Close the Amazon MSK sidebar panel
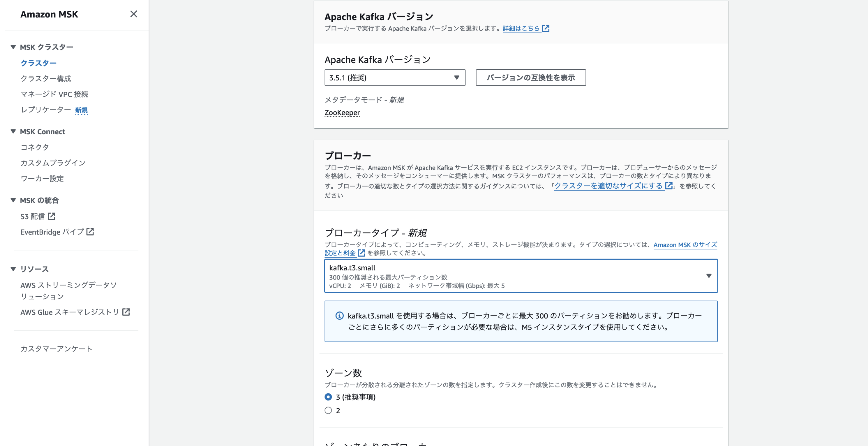868x447 pixels. 133,14
